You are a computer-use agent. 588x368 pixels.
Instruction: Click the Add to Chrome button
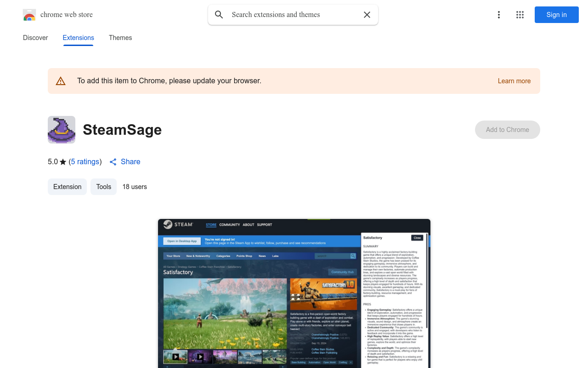click(x=508, y=130)
